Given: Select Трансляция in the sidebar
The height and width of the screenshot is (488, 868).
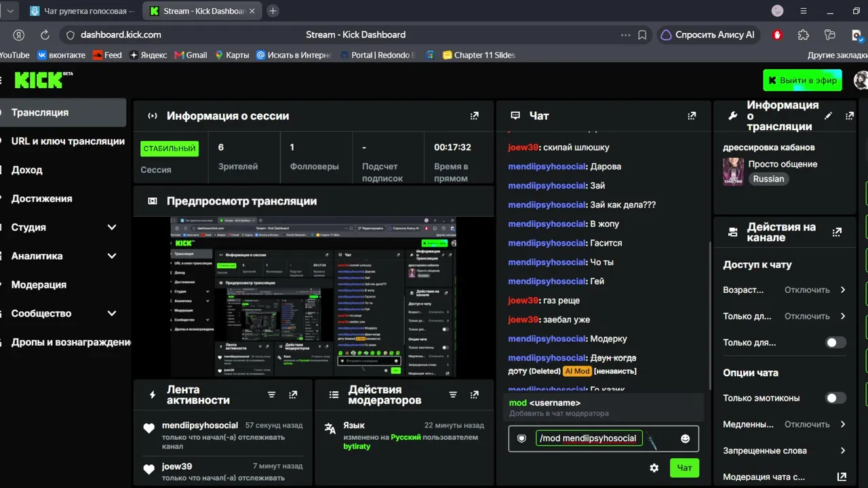Looking at the screenshot, I should 63,113.
